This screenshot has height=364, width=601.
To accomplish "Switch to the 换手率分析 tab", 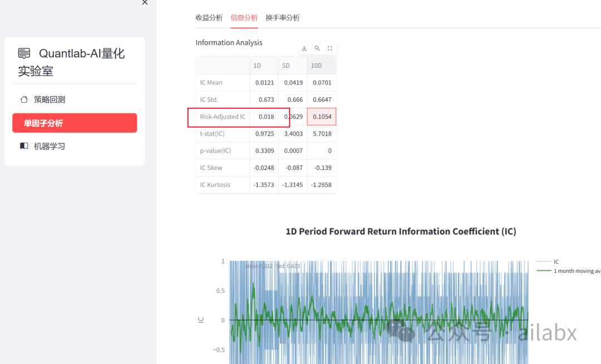I will pyautogui.click(x=283, y=18).
